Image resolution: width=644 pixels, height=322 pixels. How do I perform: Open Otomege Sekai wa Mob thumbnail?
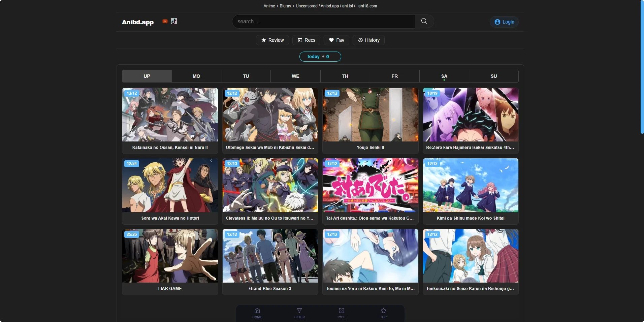(x=270, y=115)
